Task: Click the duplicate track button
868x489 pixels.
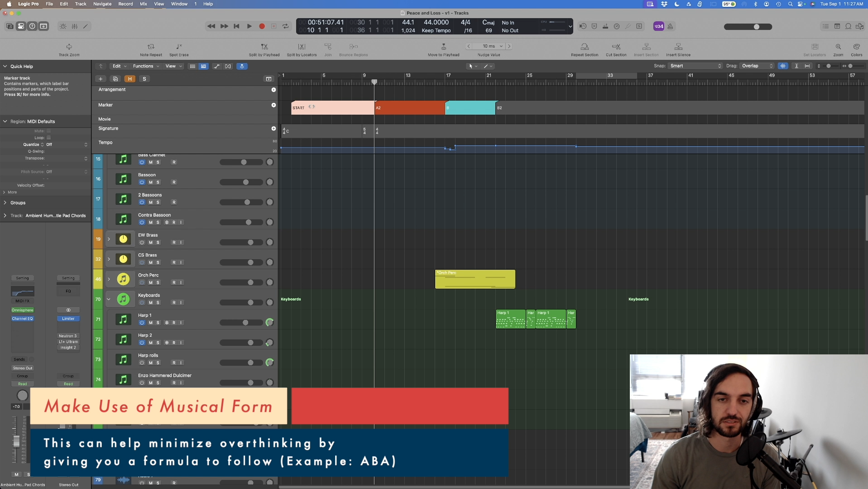Action: (x=115, y=79)
